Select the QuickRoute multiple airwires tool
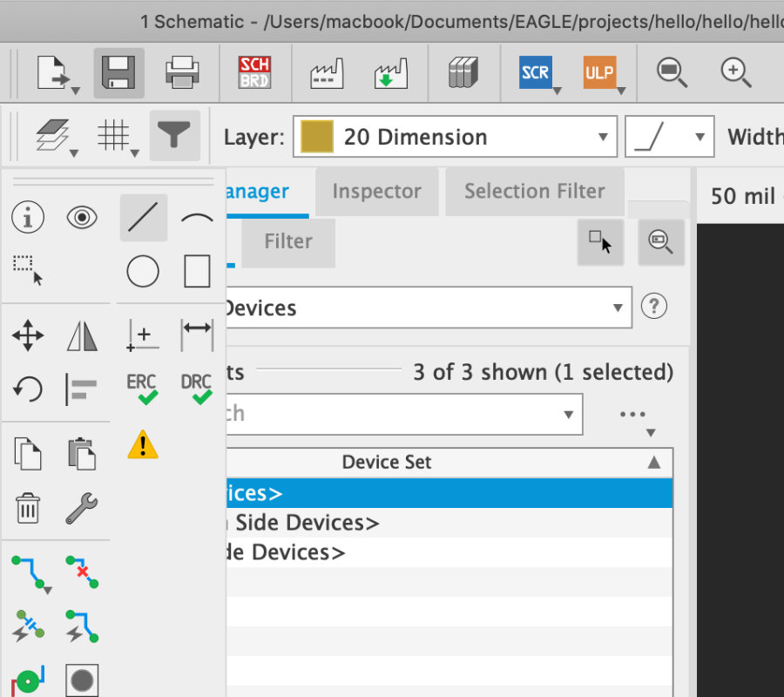The image size is (784, 697). pos(28,626)
